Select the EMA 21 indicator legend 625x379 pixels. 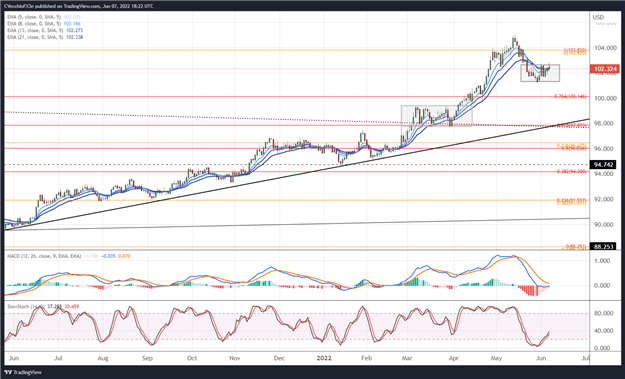45,37
